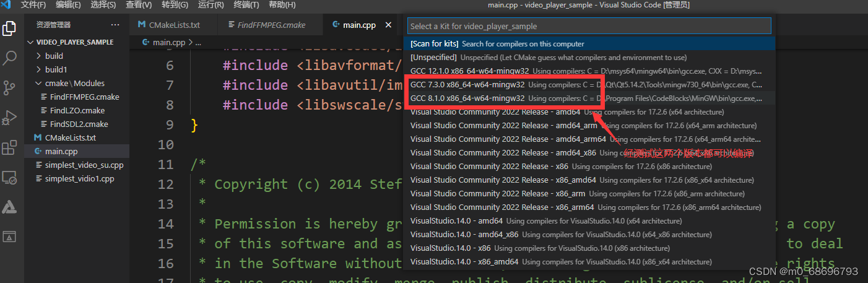Open the 编辑(E) menu

pos(68,5)
